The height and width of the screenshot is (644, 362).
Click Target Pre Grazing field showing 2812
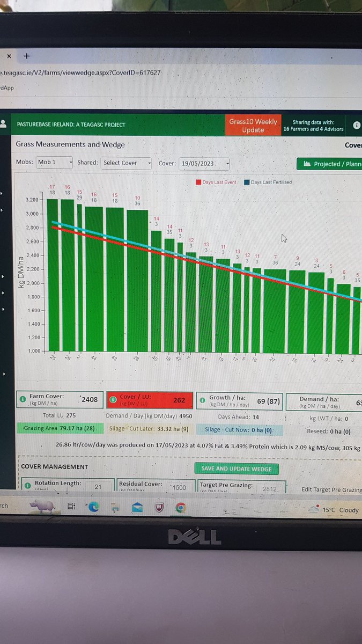(x=269, y=489)
